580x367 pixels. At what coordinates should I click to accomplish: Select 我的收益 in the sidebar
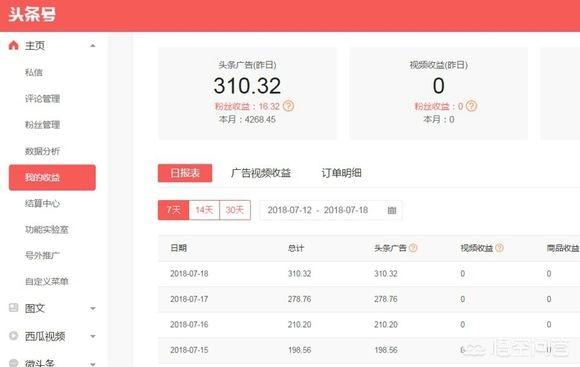(x=52, y=178)
